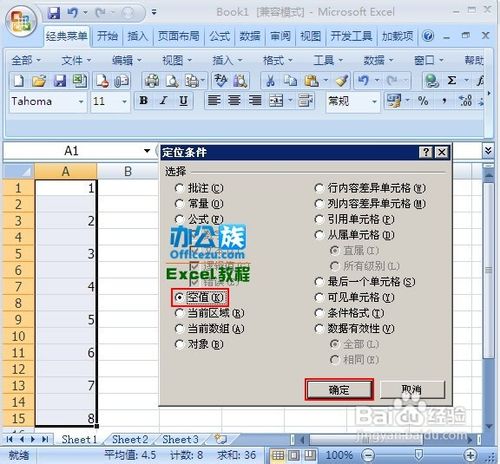Select the 常量 radio option
The height and width of the screenshot is (464, 500).
click(199, 204)
